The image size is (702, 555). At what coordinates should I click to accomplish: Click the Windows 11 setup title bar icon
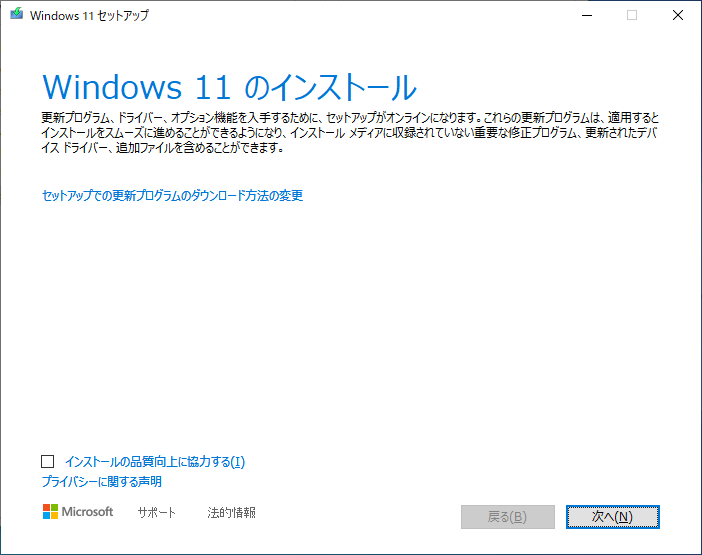pos(17,14)
